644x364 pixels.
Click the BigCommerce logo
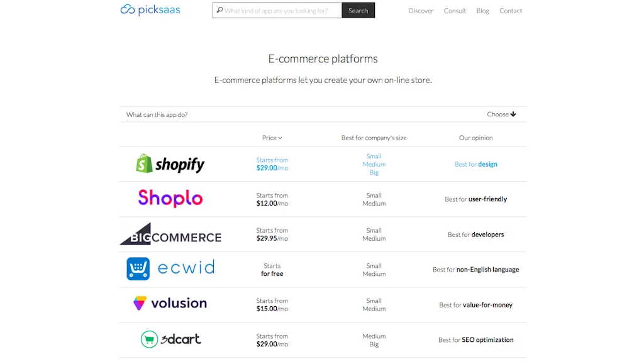tap(170, 234)
